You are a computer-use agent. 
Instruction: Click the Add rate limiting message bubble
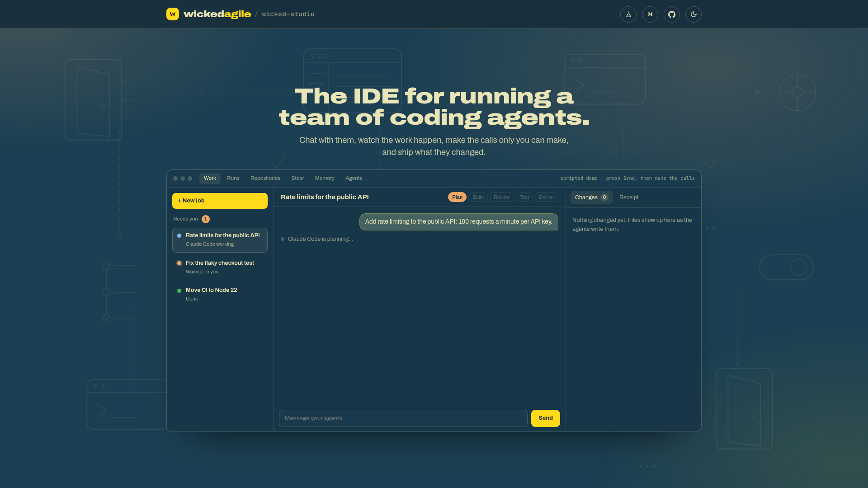tap(458, 222)
